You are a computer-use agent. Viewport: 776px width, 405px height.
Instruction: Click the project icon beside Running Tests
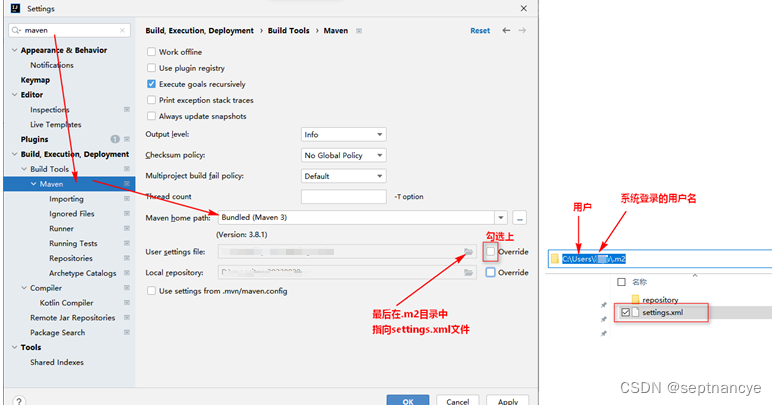click(127, 243)
